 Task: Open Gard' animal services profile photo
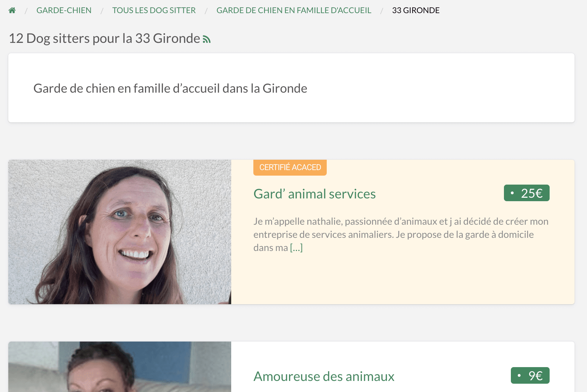pos(120,232)
